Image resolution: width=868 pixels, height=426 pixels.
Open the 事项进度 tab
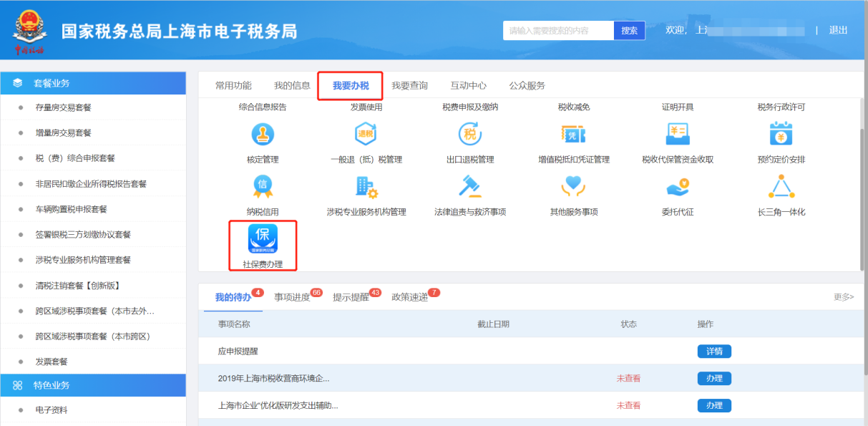[292, 298]
